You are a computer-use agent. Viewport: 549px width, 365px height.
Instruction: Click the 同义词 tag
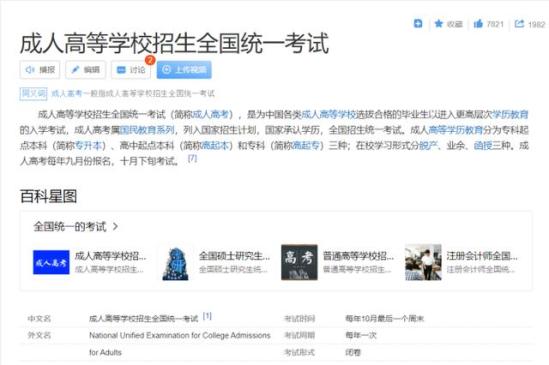pos(33,93)
